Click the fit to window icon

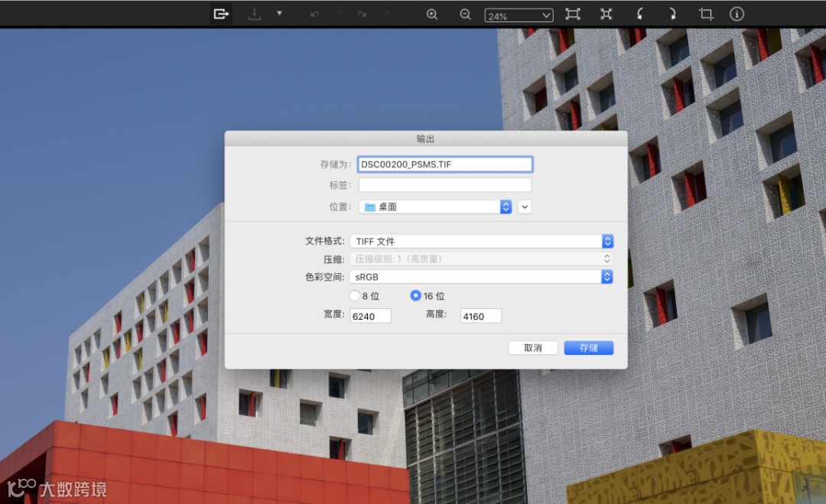coord(573,15)
